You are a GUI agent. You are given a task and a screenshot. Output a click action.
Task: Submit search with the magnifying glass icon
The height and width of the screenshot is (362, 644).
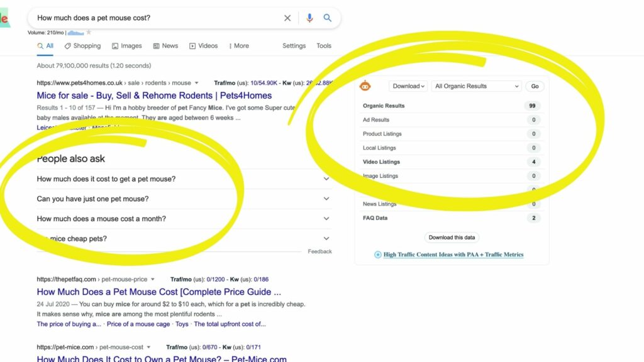[327, 18]
